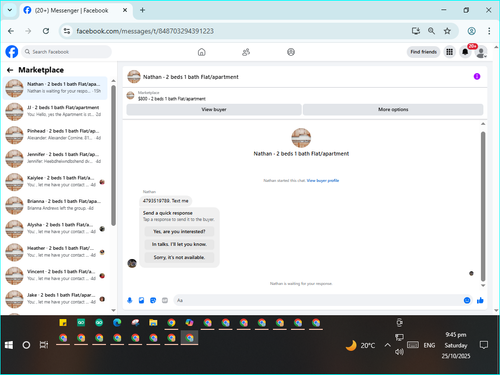The height and width of the screenshot is (375, 500).
Task: Click the voice clip microphone icon
Action: 130,300
